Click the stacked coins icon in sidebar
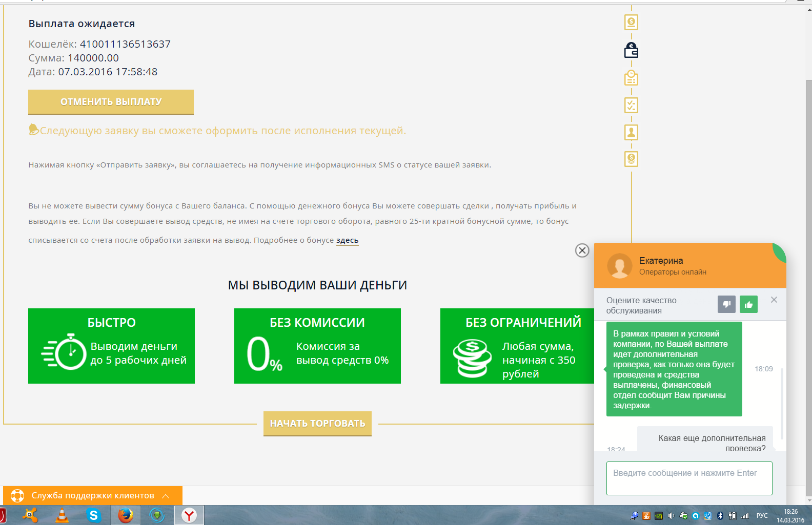 click(631, 159)
